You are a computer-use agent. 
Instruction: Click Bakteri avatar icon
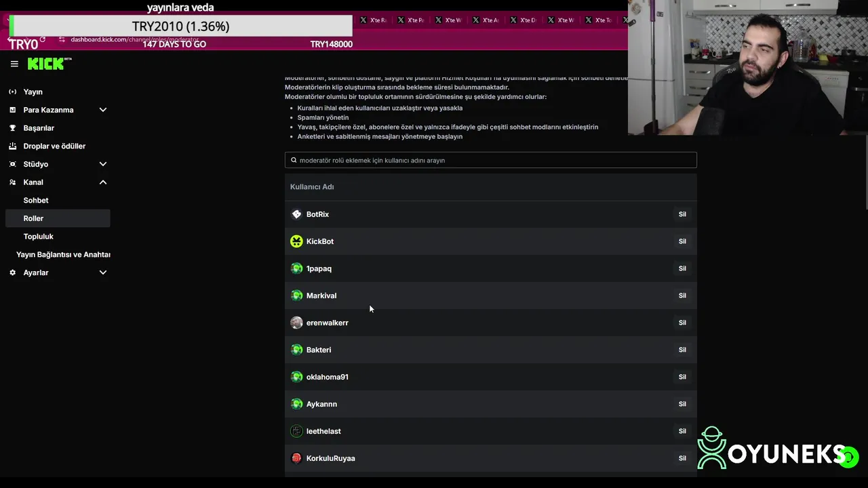tap(296, 350)
